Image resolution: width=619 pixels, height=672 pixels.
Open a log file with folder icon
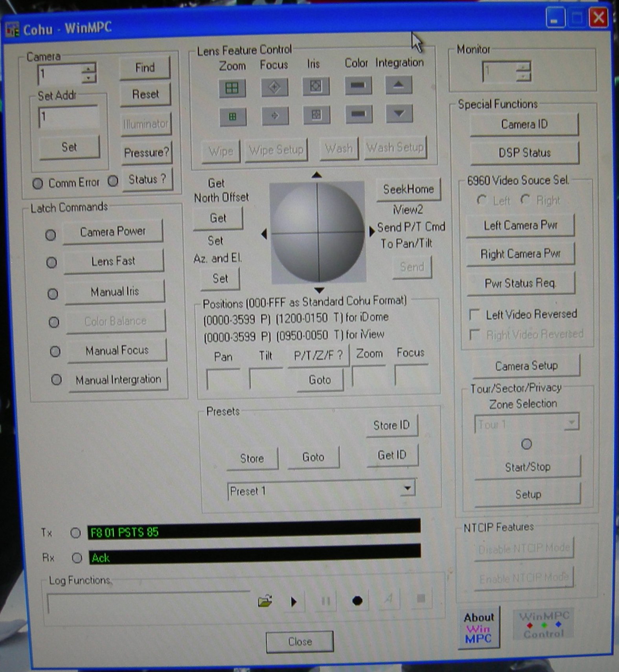click(x=265, y=601)
